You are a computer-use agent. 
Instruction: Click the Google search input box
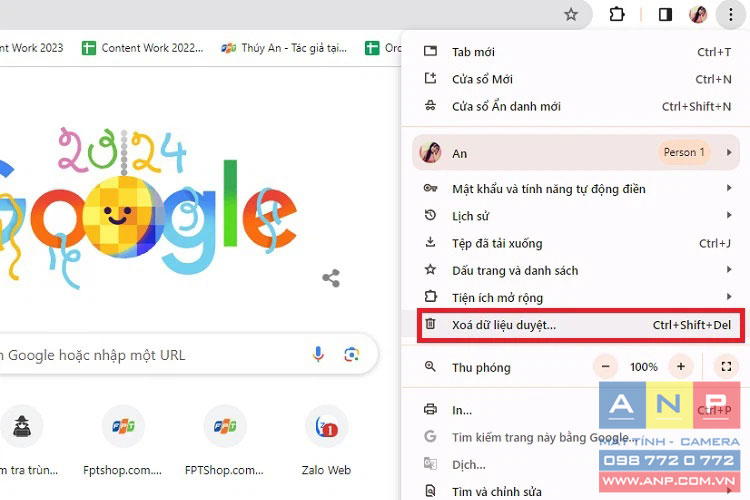(189, 355)
